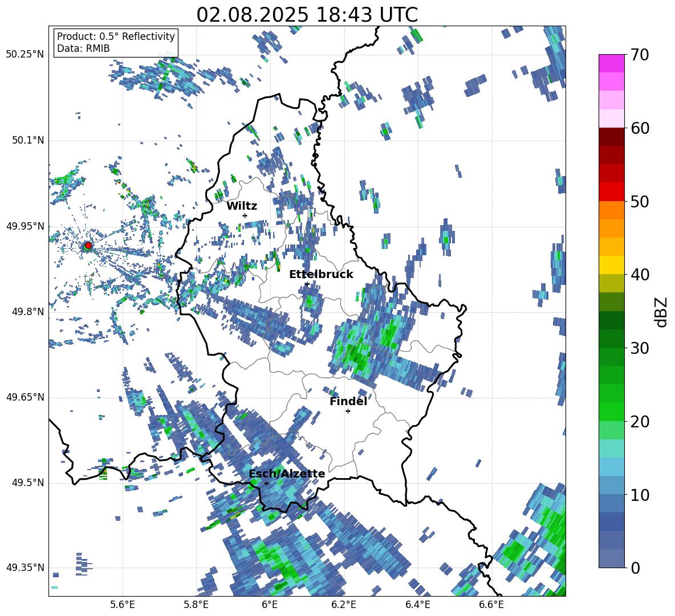The image size is (675, 616).
Task: Click the cross marker below Findel
Action: [348, 411]
